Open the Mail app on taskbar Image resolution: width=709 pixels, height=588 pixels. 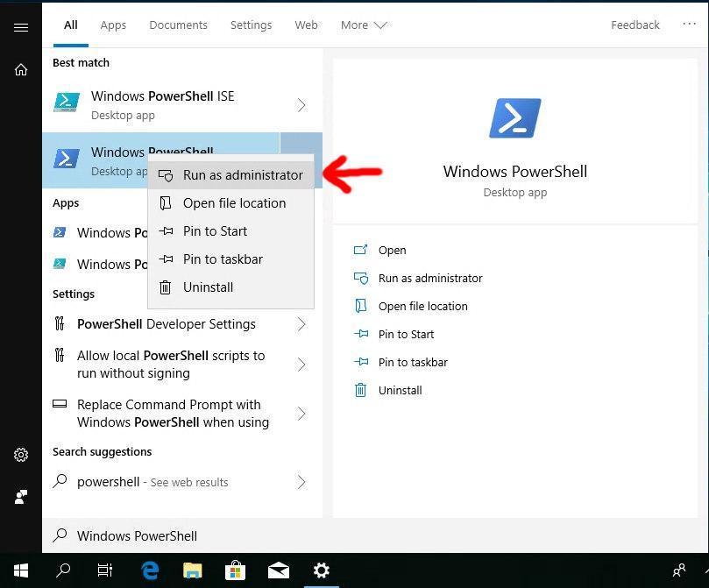point(279,570)
